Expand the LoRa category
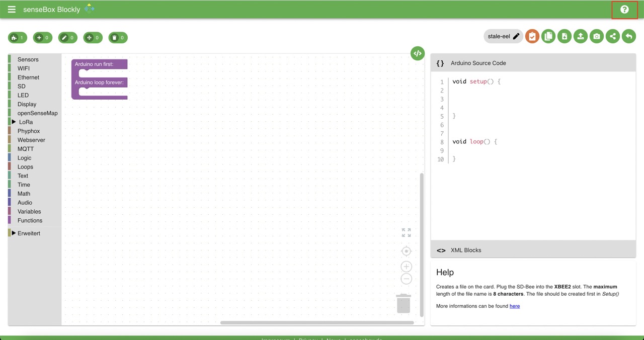 (x=25, y=122)
